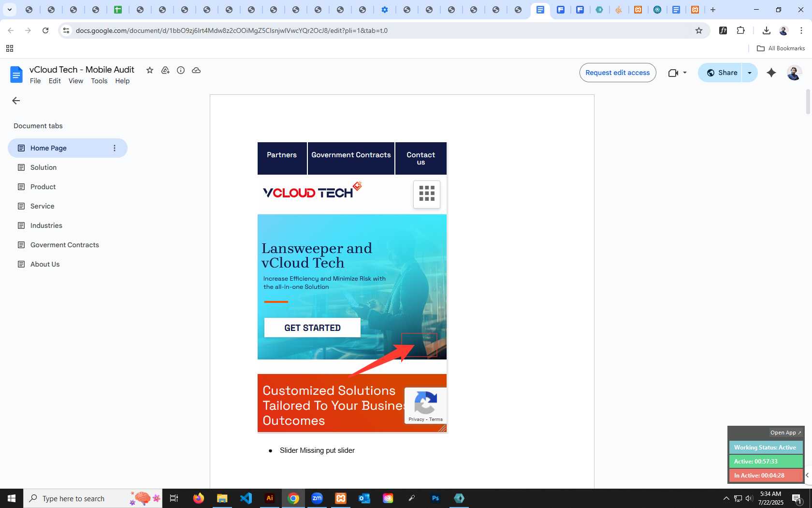812x508 pixels.
Task: Select the Home Page document tab
Action: tap(68, 148)
